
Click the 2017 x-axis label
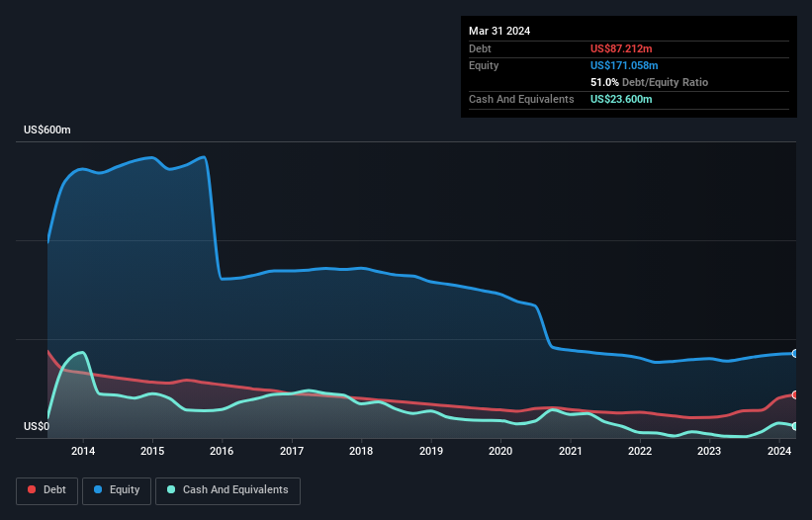(x=292, y=451)
